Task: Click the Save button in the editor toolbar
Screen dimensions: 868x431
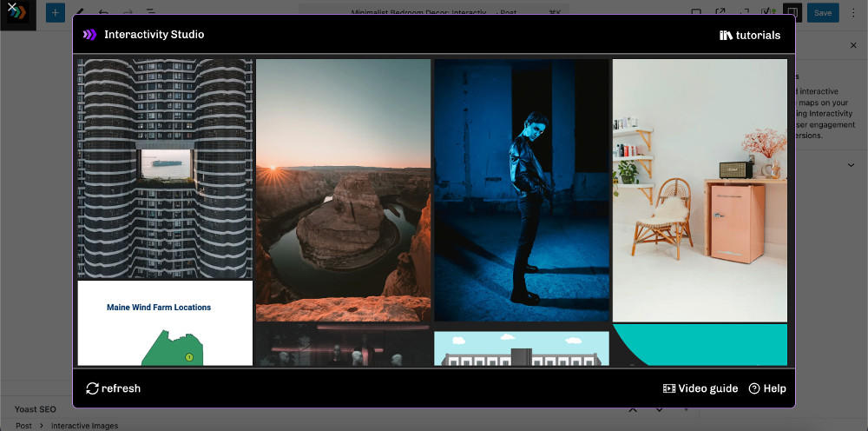Action: point(823,13)
